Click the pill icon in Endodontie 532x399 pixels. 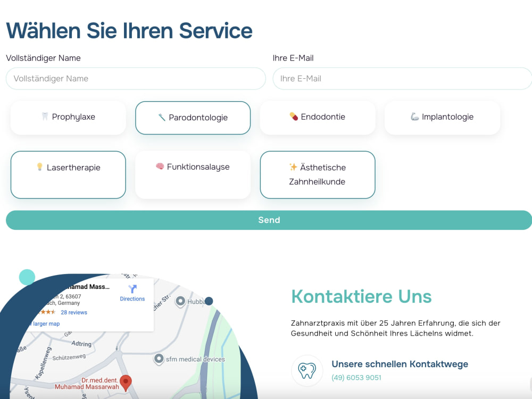294,117
